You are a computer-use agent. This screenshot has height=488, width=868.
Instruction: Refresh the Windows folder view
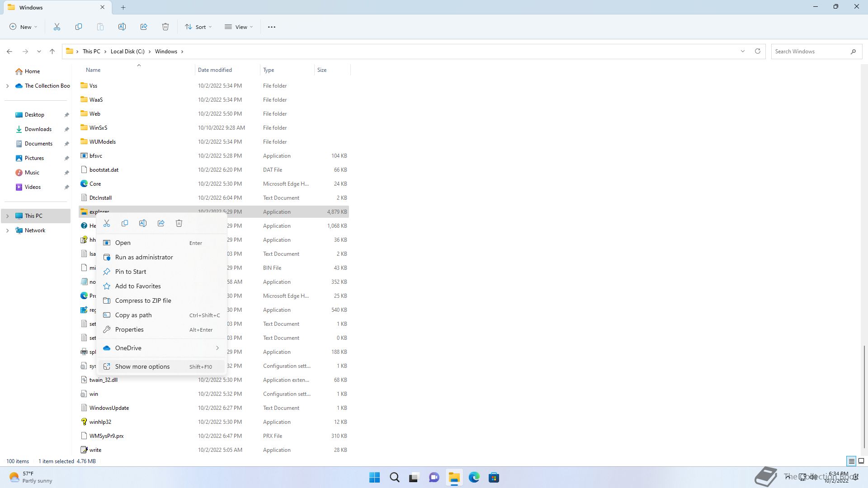[758, 51]
